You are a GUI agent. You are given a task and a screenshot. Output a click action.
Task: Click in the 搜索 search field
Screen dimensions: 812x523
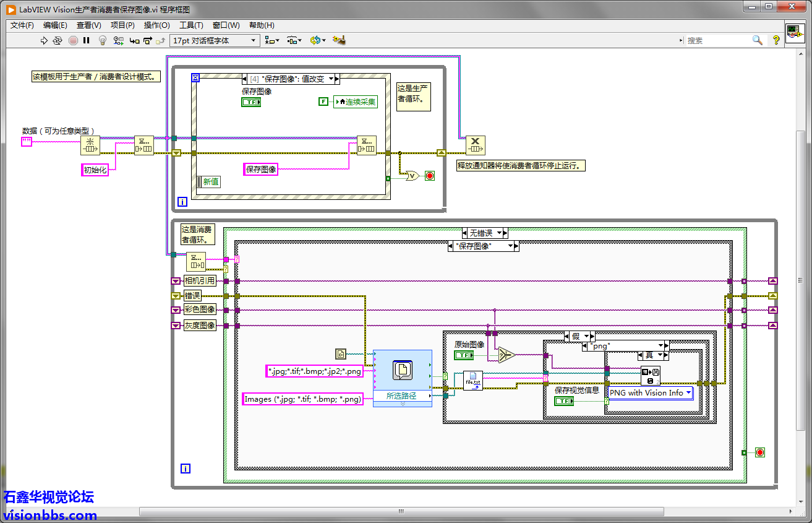coord(717,40)
